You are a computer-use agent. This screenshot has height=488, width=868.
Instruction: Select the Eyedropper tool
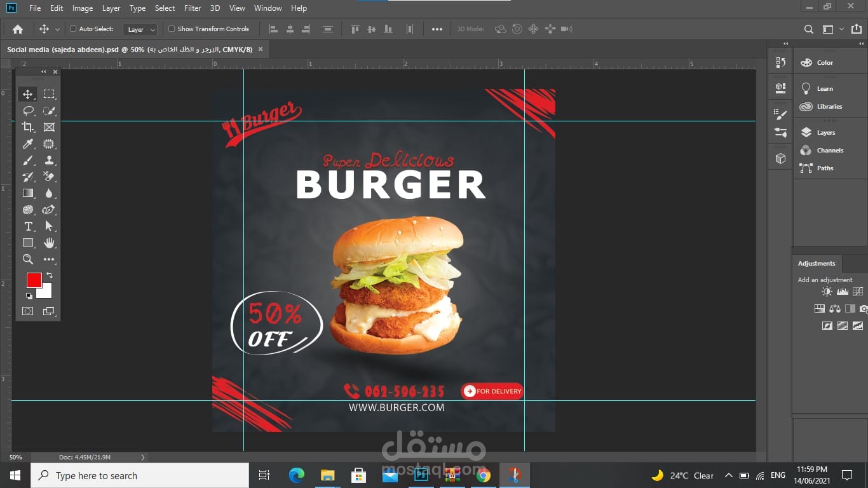(x=28, y=144)
